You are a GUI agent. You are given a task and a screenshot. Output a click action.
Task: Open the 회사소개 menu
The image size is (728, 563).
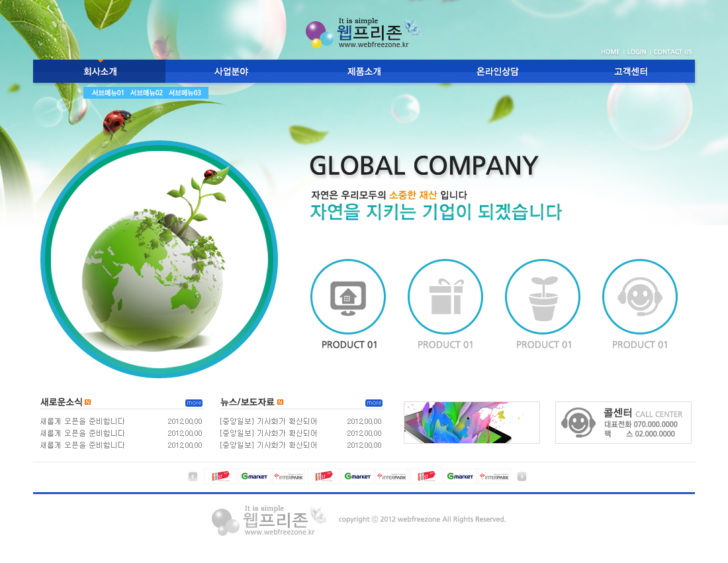pos(100,72)
